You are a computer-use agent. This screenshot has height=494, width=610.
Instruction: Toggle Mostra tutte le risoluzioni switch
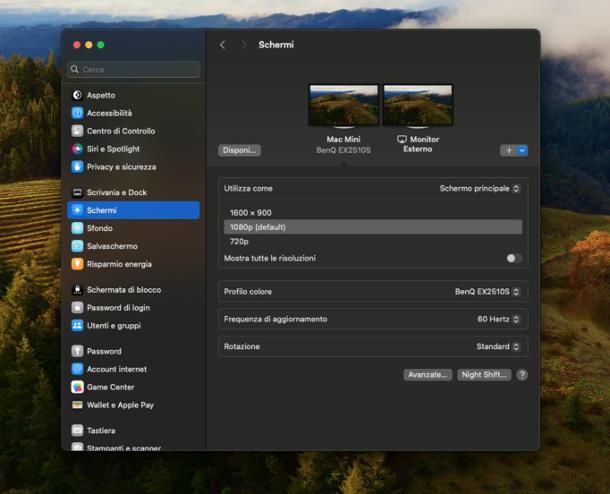coord(514,258)
